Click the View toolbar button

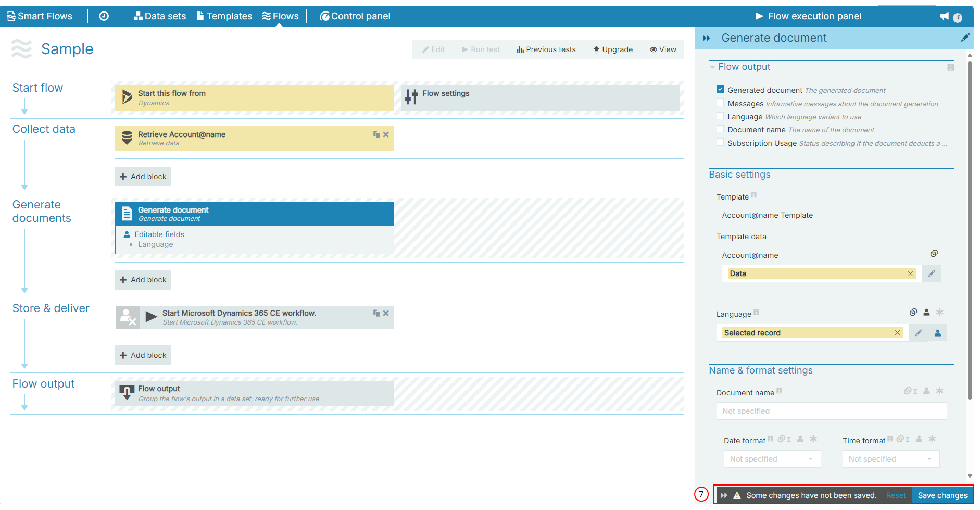663,49
